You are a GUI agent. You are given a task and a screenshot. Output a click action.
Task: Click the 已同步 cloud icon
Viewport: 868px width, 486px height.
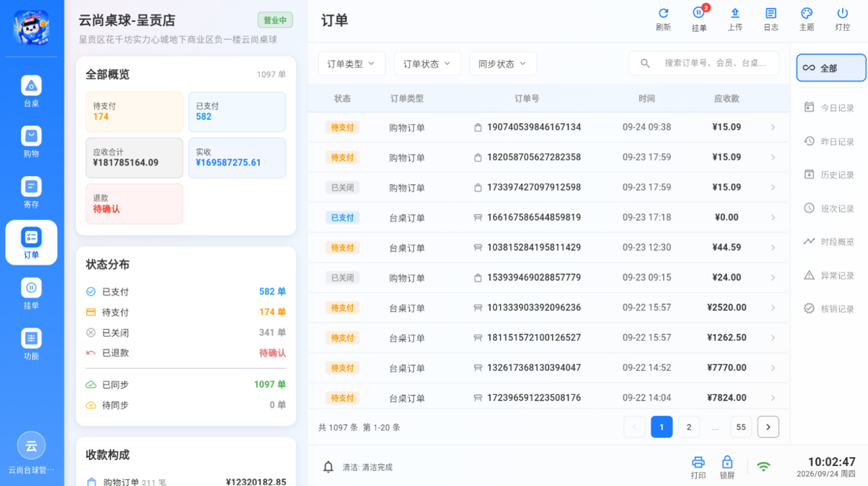click(91, 385)
